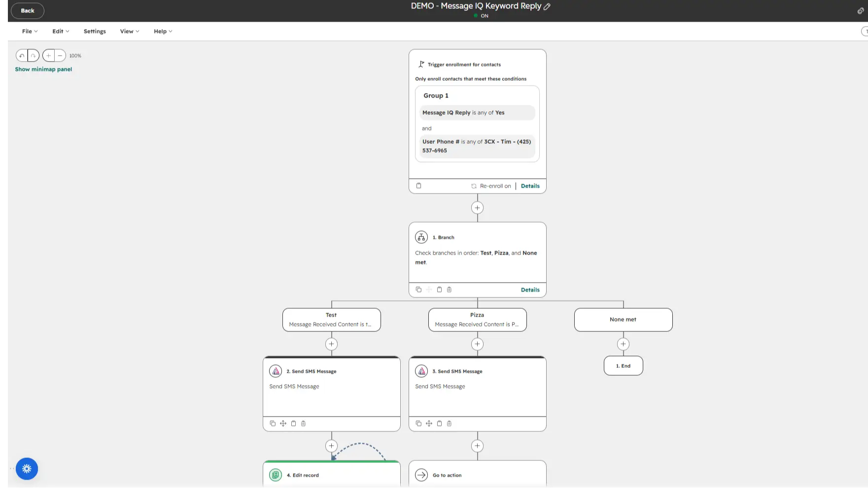This screenshot has height=488, width=868.
Task: Expand the Edit menu
Action: coord(61,31)
